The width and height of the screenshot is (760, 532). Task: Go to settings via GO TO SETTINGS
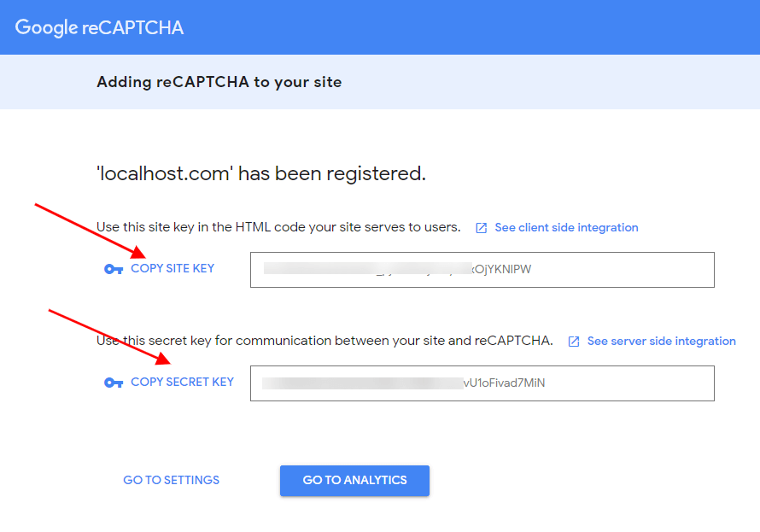tap(171, 480)
